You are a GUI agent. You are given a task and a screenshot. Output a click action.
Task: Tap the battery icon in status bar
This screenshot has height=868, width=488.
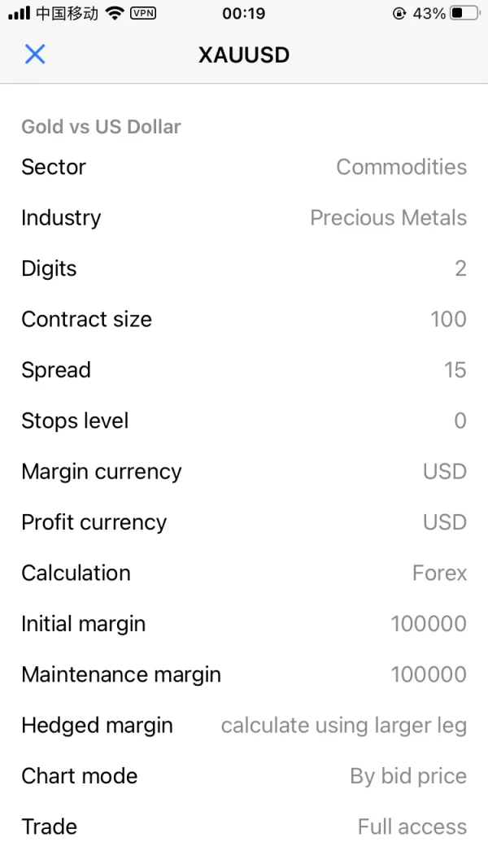(x=465, y=14)
